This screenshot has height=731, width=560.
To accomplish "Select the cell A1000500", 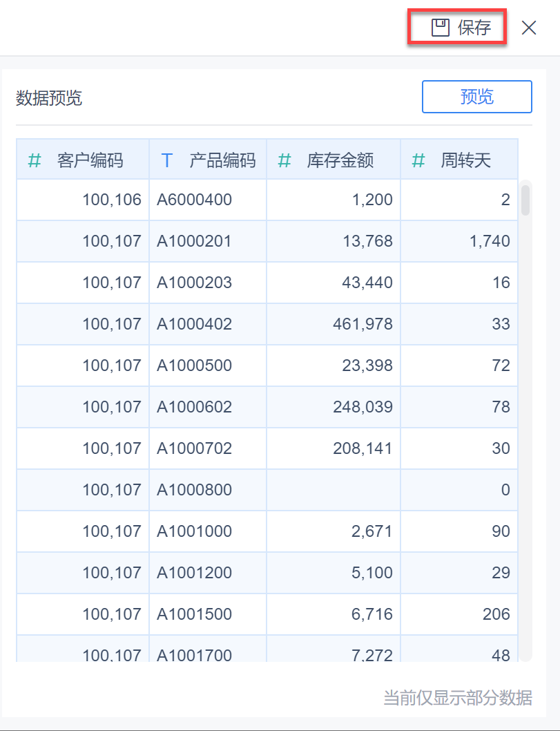I will [208, 365].
